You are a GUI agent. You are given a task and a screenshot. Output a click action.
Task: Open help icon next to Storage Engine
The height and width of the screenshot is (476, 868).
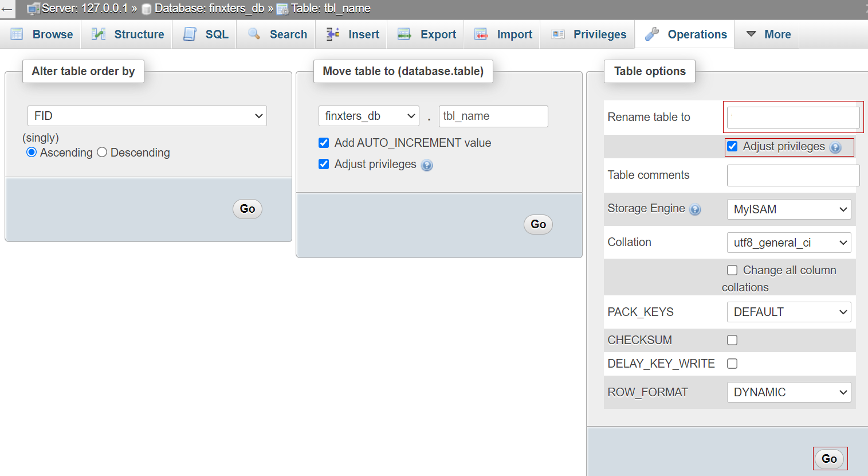pyautogui.click(x=695, y=209)
